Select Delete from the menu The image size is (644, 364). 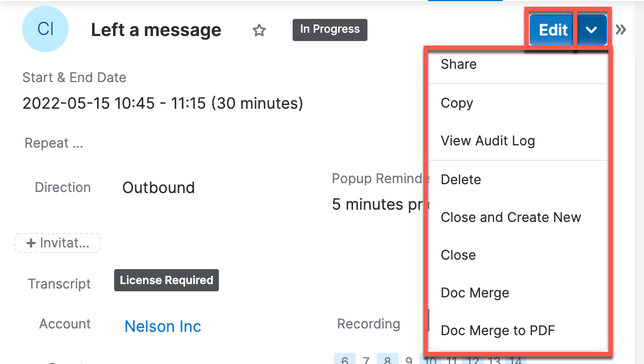click(461, 180)
